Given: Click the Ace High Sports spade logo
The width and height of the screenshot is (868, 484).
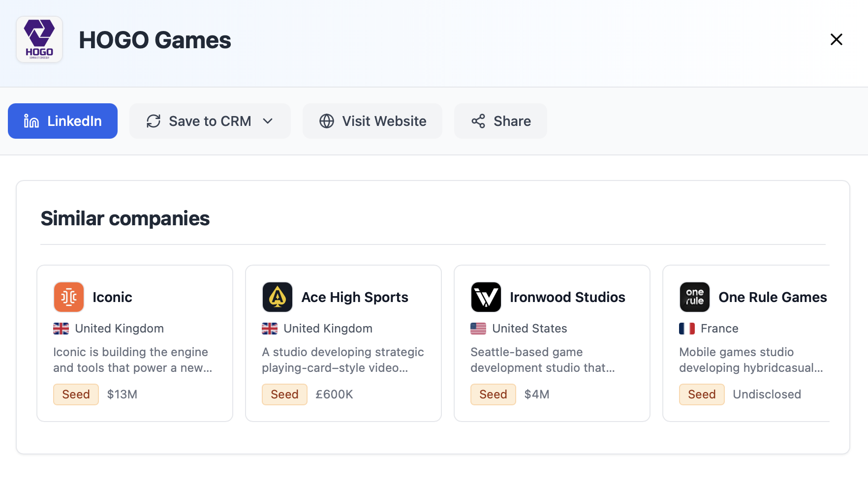Looking at the screenshot, I should pyautogui.click(x=277, y=297).
